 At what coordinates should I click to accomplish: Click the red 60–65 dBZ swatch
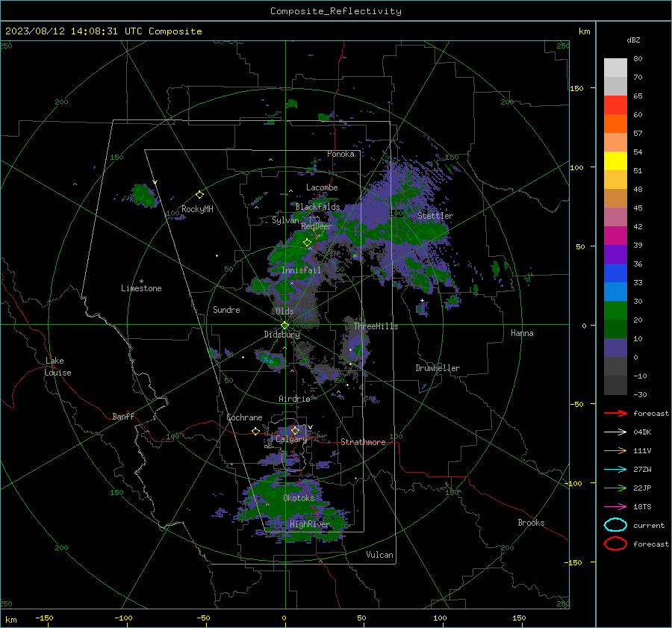click(615, 105)
